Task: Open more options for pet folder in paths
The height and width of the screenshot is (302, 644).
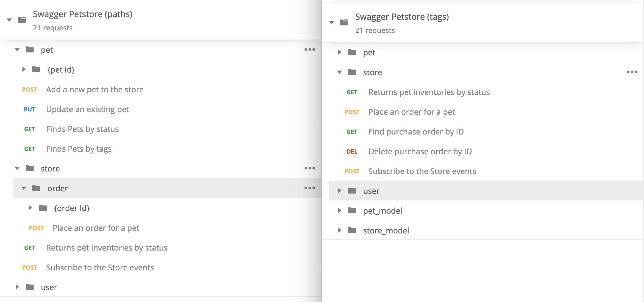Action: (x=310, y=49)
